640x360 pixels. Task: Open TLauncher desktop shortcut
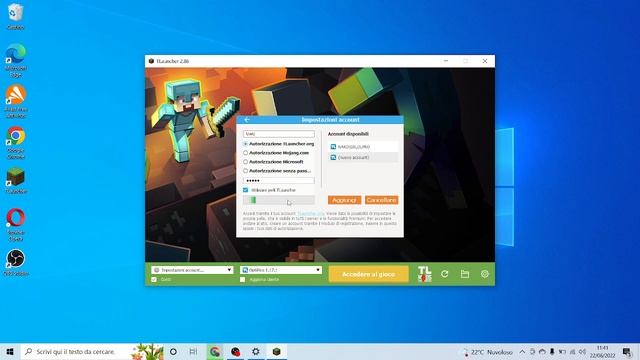click(16, 180)
